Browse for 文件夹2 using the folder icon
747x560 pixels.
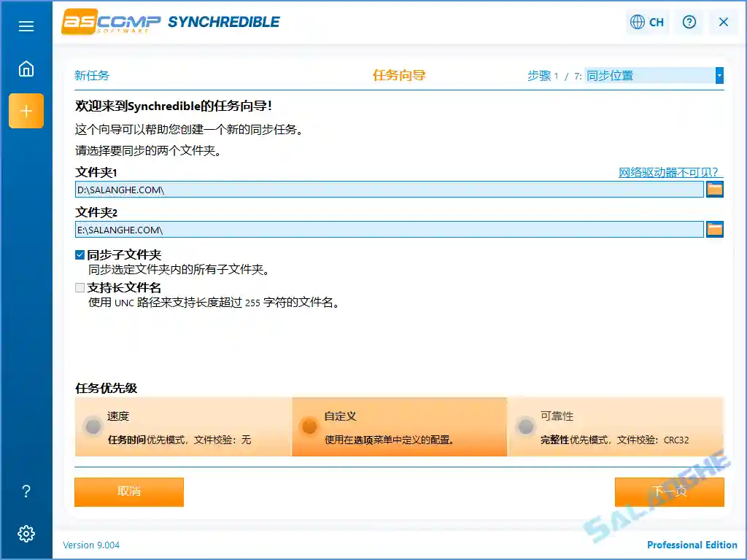[x=714, y=229]
